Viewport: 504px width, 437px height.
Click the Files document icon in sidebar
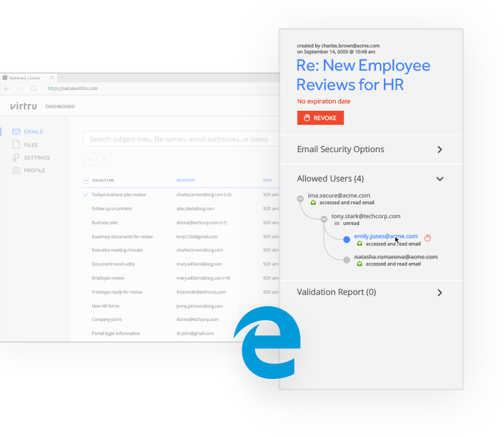(x=16, y=145)
